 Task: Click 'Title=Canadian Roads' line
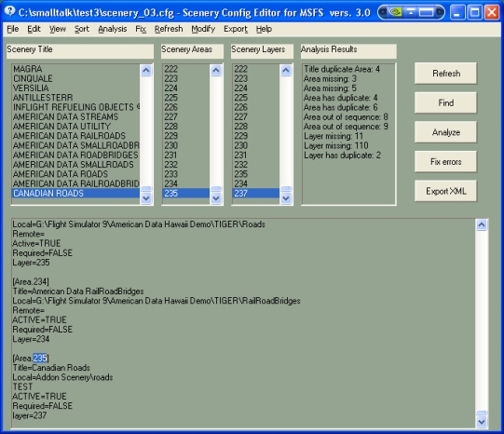click(51, 368)
